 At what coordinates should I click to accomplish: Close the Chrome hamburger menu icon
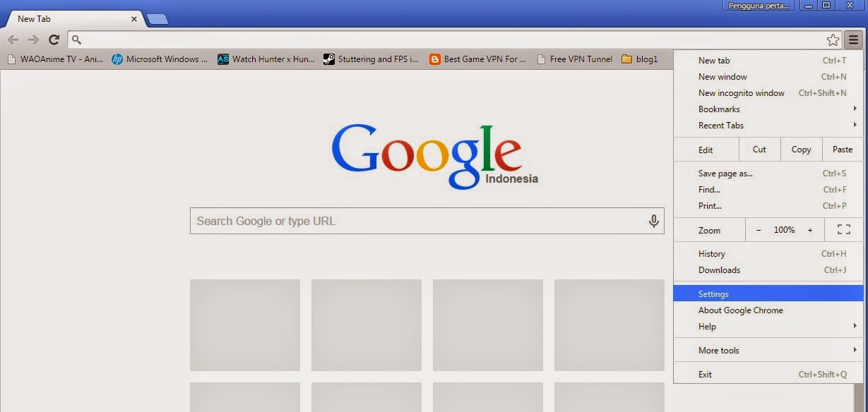point(854,40)
